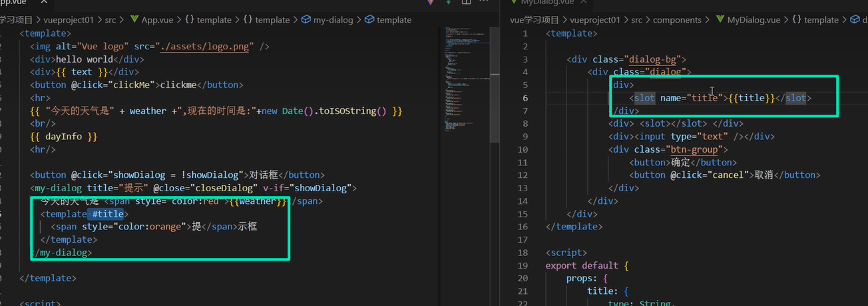
Task: Click the 'clickme' button label in code
Action: tap(180, 85)
